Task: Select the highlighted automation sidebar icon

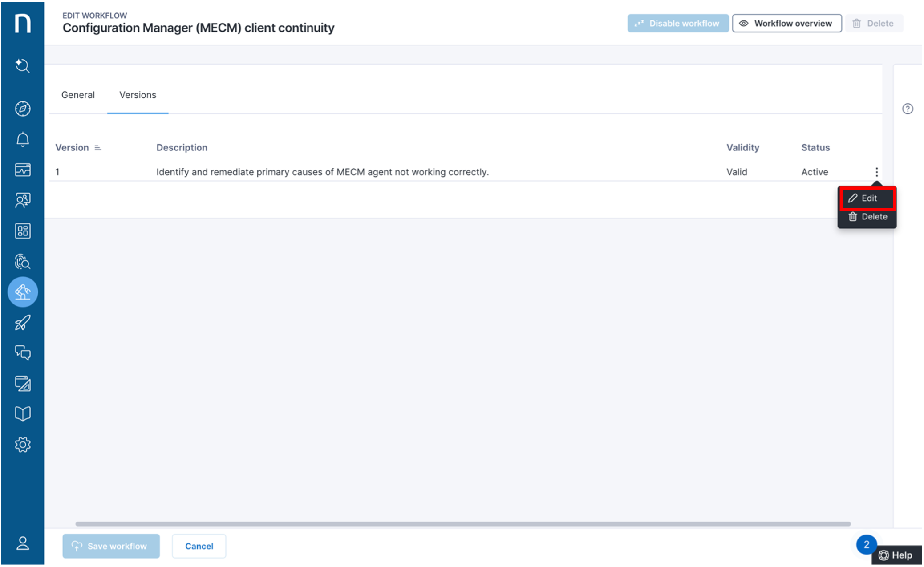Action: (x=23, y=292)
